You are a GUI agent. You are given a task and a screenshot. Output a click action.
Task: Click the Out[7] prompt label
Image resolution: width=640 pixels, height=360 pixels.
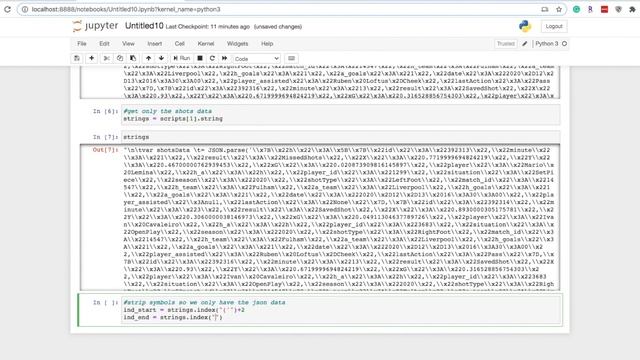pos(105,150)
